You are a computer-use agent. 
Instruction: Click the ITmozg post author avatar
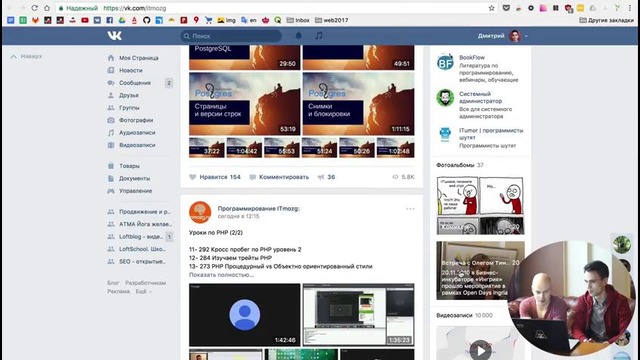click(200, 212)
